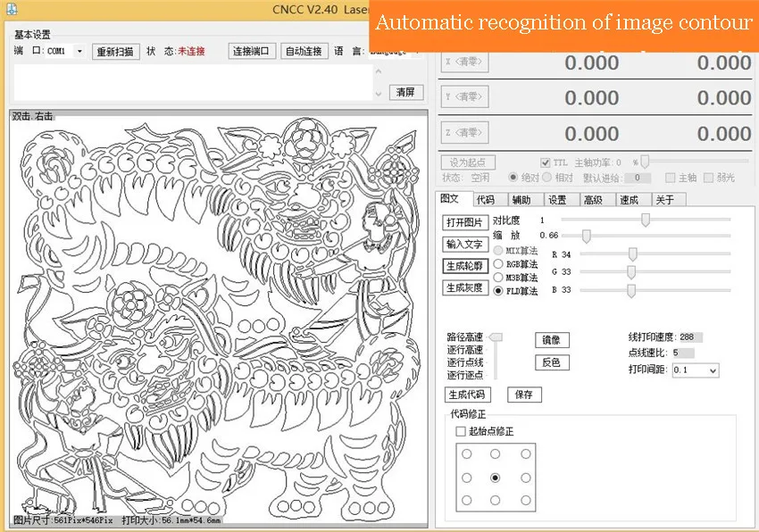759x532 pixels.
Task: Click the X 清零 zero button
Action: click(464, 62)
